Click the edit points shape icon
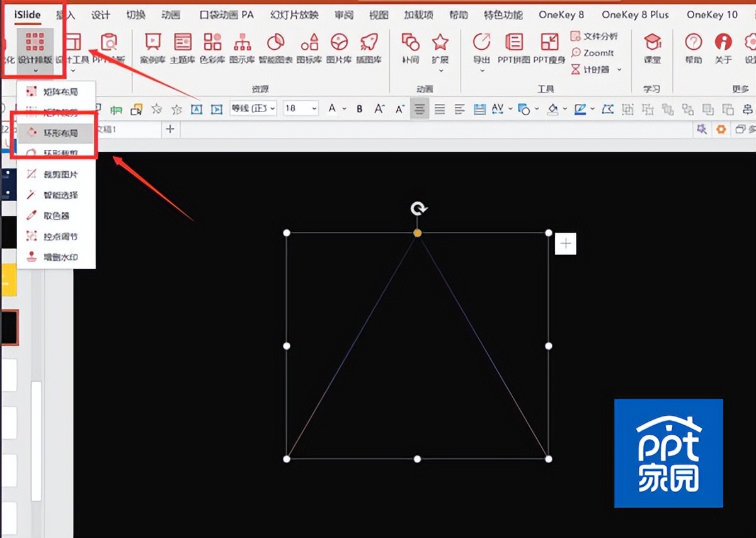756x538 pixels. 607,109
